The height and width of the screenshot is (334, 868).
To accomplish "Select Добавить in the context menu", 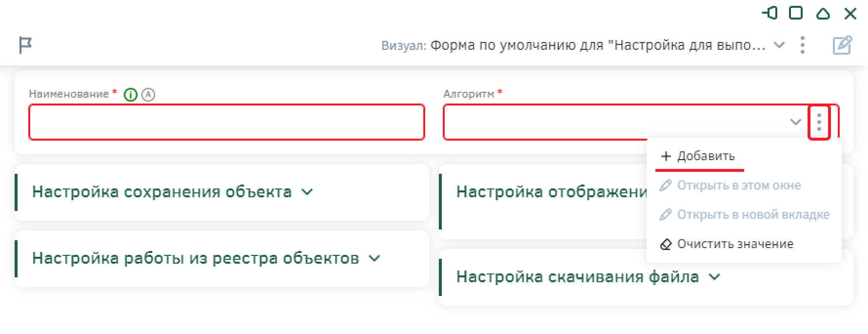I will coord(698,156).
